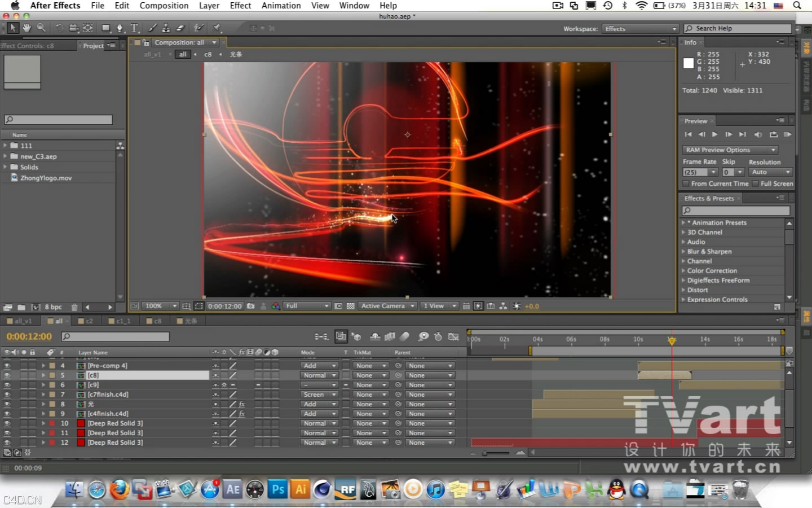The width and height of the screenshot is (812, 508).
Task: Check the Full Screen option
Action: pyautogui.click(x=755, y=183)
